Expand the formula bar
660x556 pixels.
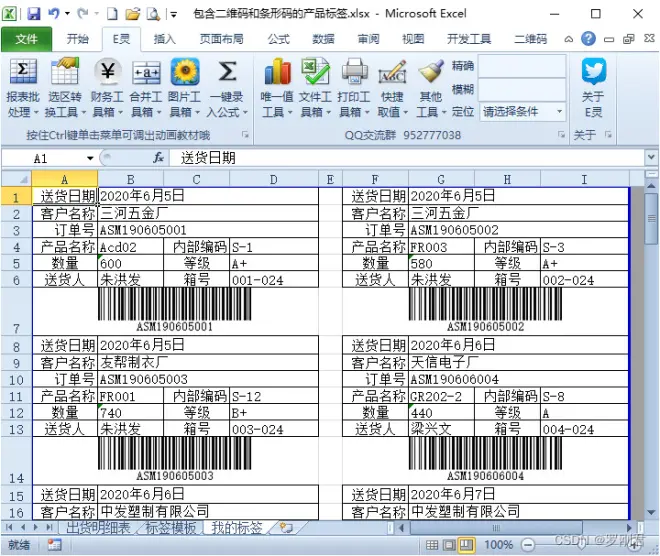tap(651, 158)
